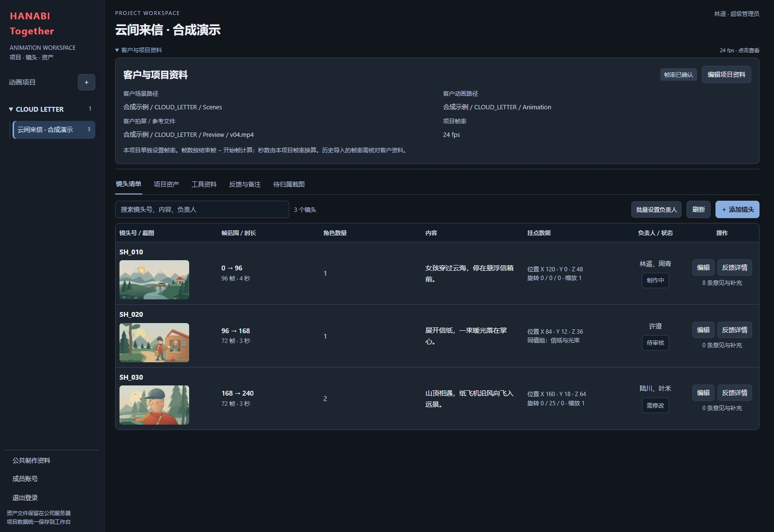Open 云间来信 · 合成演示 in sidebar
The width and height of the screenshot is (774, 532).
(54, 130)
